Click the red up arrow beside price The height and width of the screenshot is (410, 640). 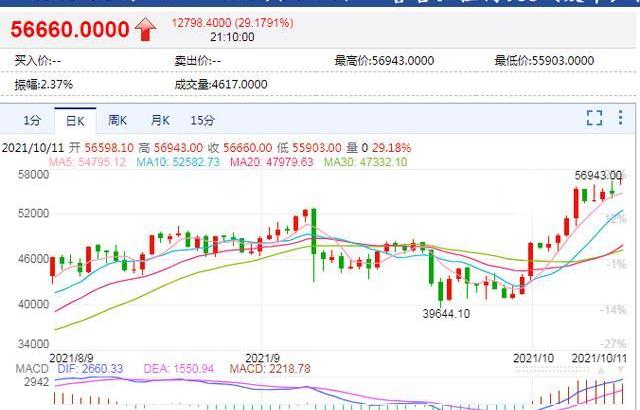click(146, 30)
